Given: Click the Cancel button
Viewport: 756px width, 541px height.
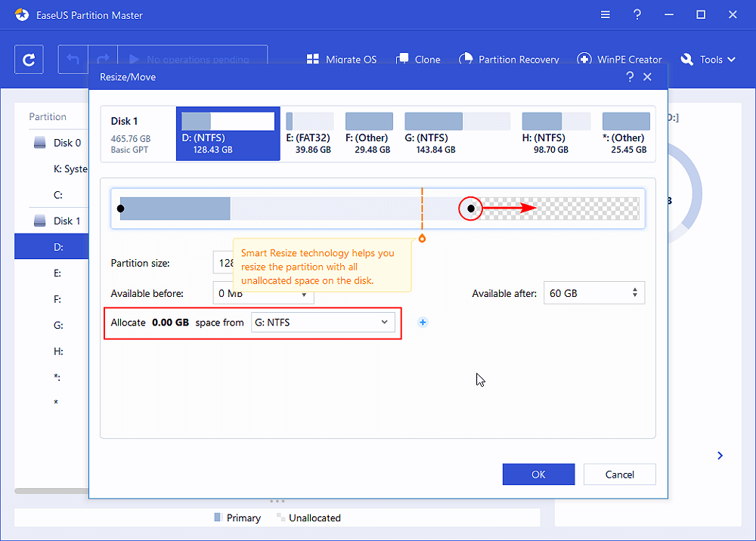Looking at the screenshot, I should click(x=620, y=475).
